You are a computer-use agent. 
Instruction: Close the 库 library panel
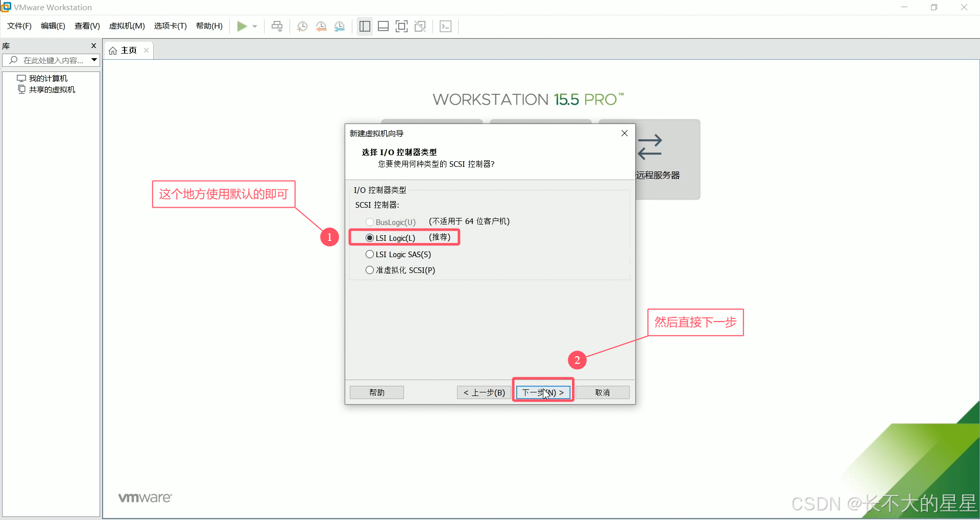click(93, 46)
